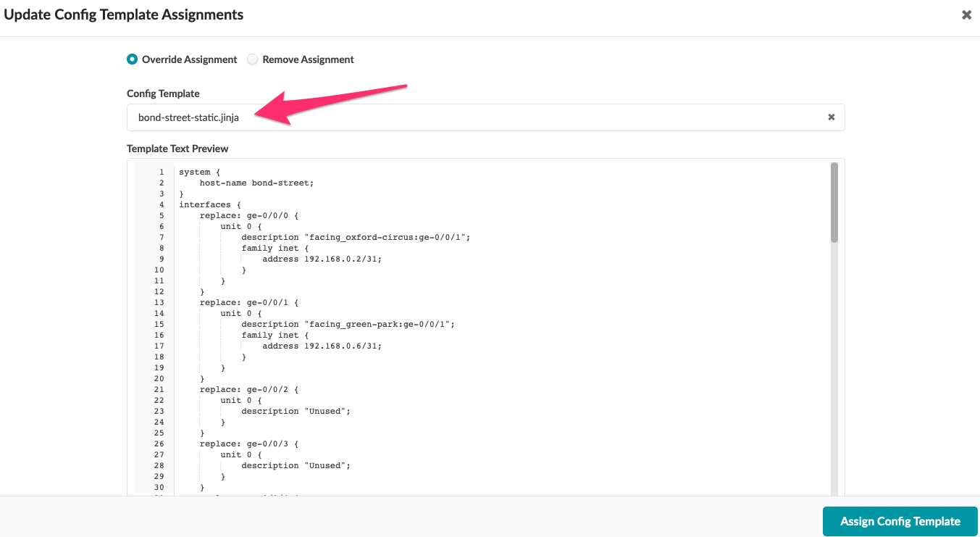
Task: Click the dialog title Update Config Template Assignments
Action: click(123, 14)
